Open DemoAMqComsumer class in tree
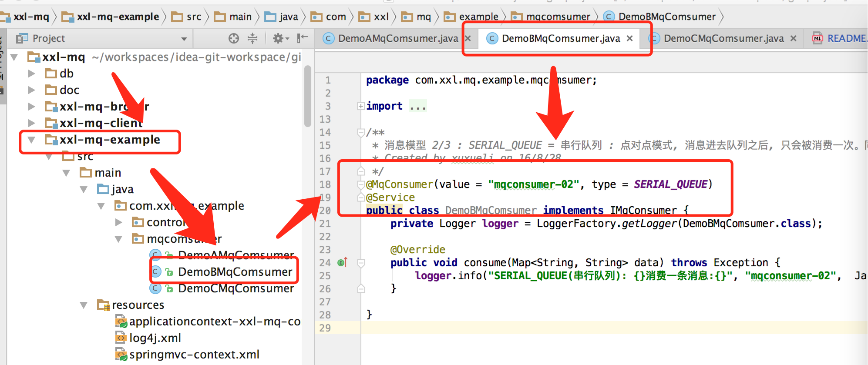Image resolution: width=868 pixels, height=365 pixels. coord(222,255)
